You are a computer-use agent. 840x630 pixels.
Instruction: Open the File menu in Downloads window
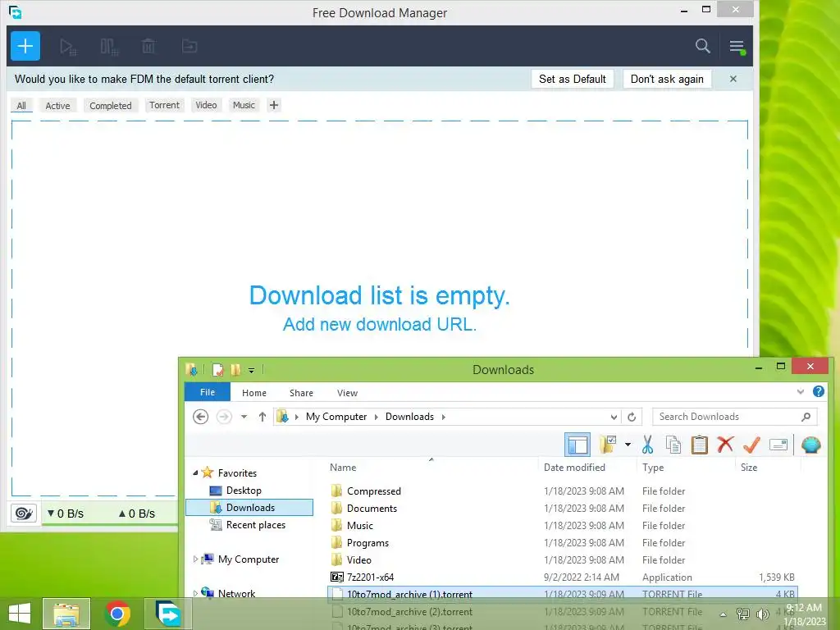point(208,392)
